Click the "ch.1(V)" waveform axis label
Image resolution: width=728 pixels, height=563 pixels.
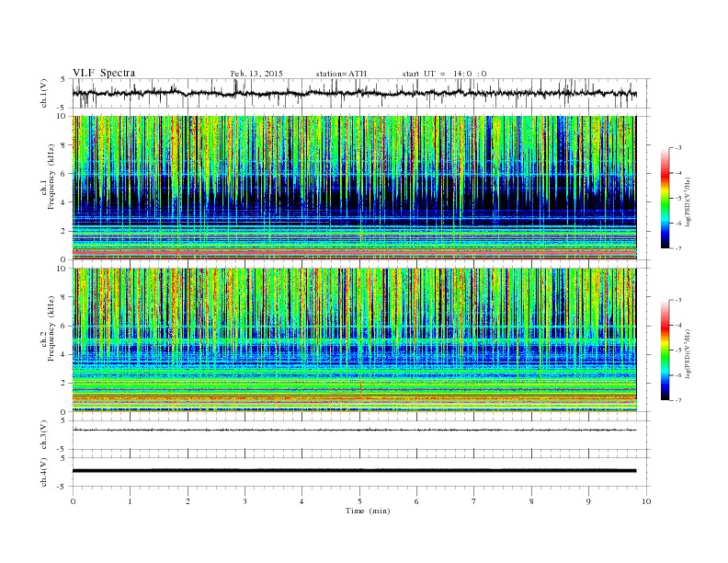pos(43,93)
